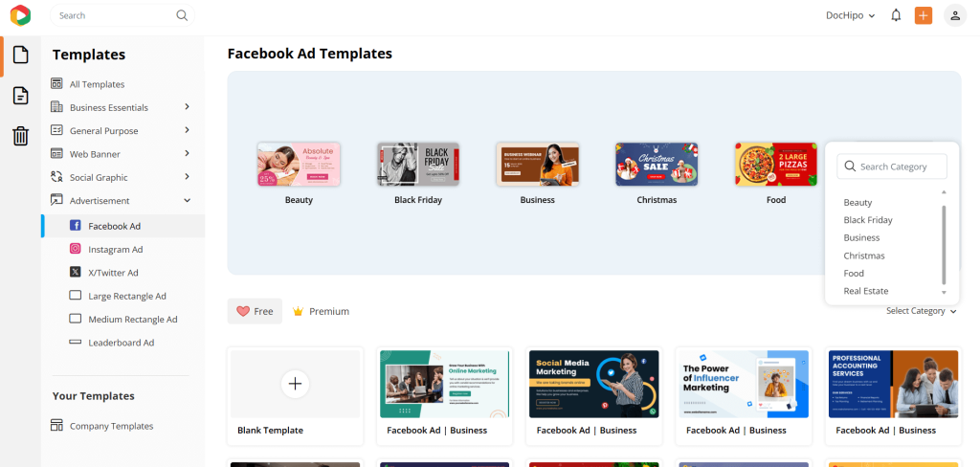
Task: Open Leaderboard Ad templates
Action: point(122,343)
